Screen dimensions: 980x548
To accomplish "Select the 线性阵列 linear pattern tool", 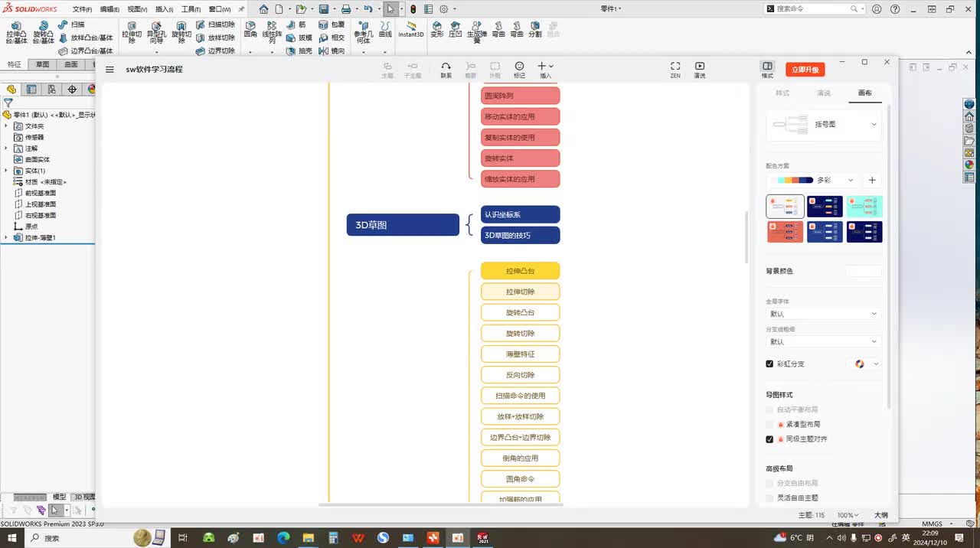I will [x=272, y=33].
